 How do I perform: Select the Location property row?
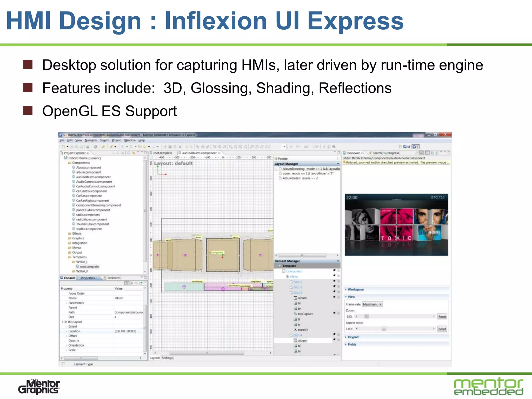coord(74,331)
